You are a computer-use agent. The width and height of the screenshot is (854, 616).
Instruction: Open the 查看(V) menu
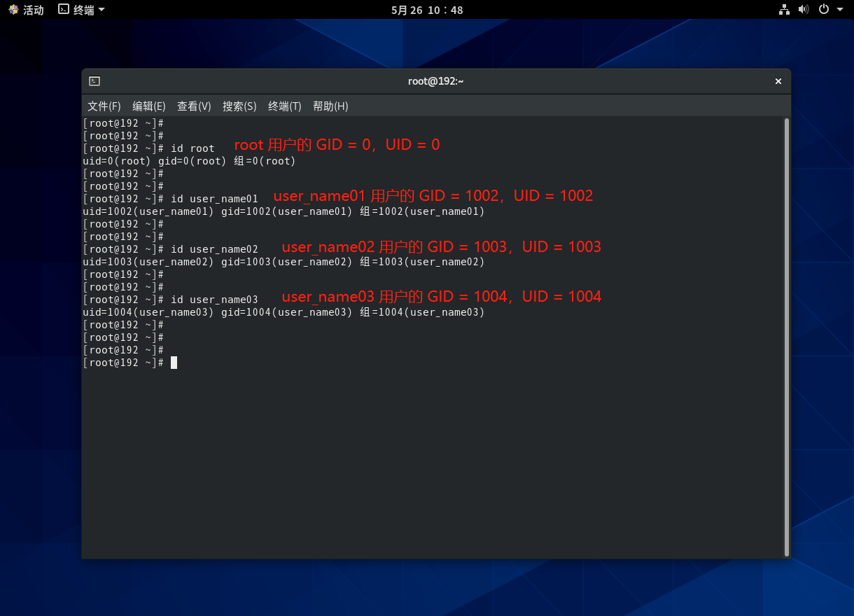pos(194,106)
